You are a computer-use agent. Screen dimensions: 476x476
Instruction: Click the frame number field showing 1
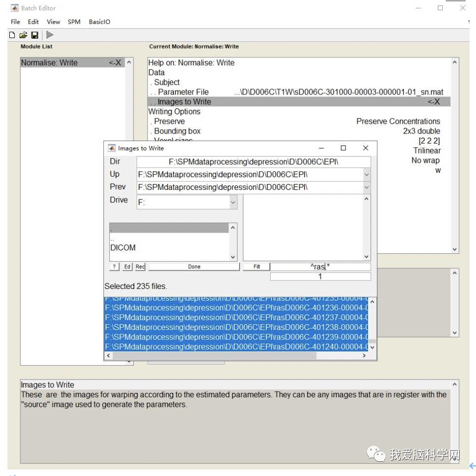320,276
